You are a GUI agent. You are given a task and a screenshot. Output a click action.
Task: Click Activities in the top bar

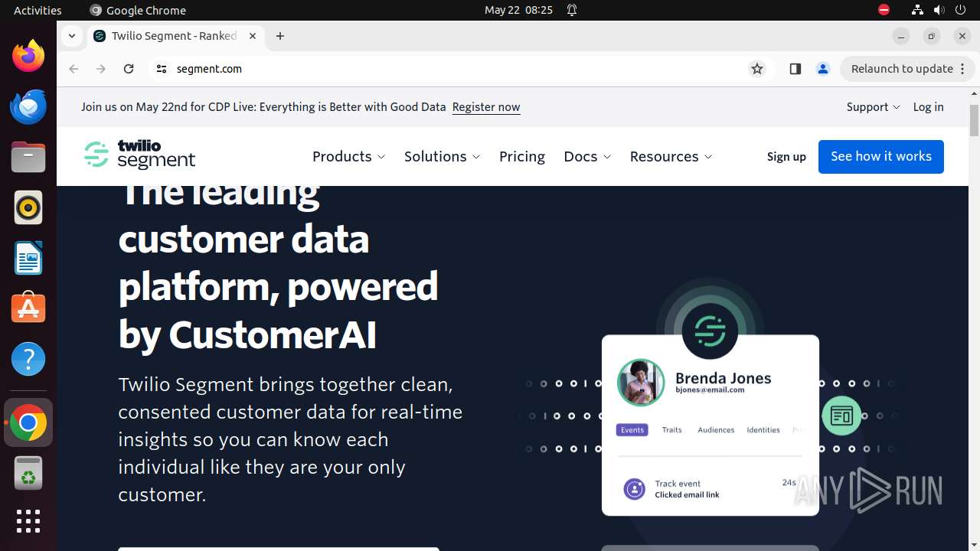pos(38,10)
